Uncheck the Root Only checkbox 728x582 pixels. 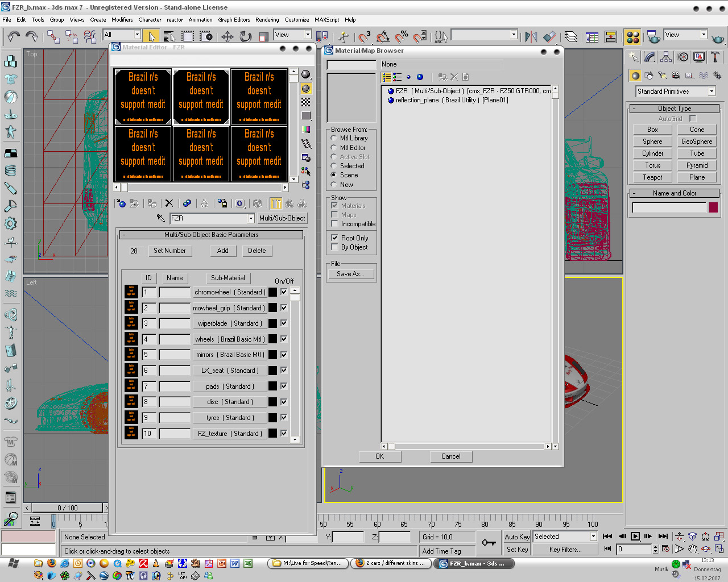(334, 238)
